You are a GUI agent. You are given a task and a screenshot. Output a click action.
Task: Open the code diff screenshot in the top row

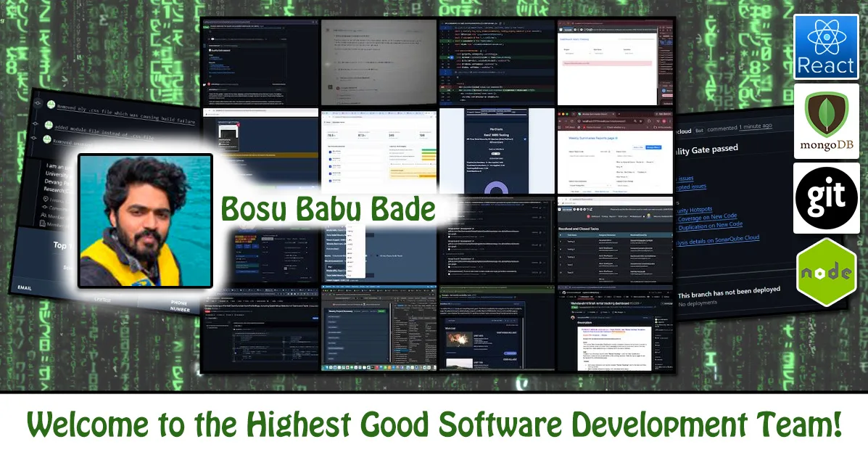(497, 62)
